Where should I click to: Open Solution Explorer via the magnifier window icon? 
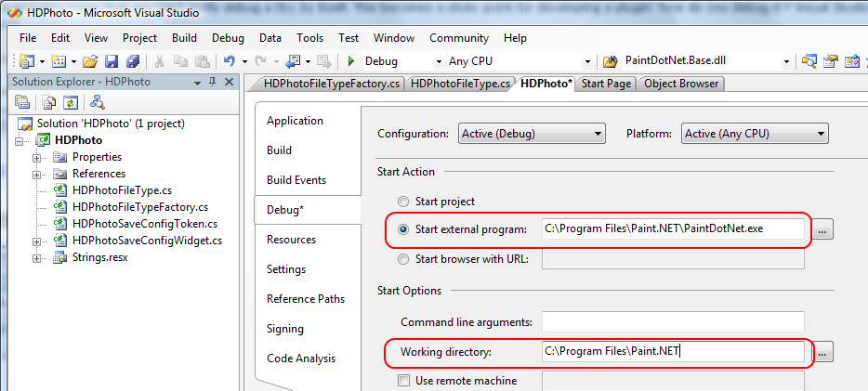coord(809,61)
